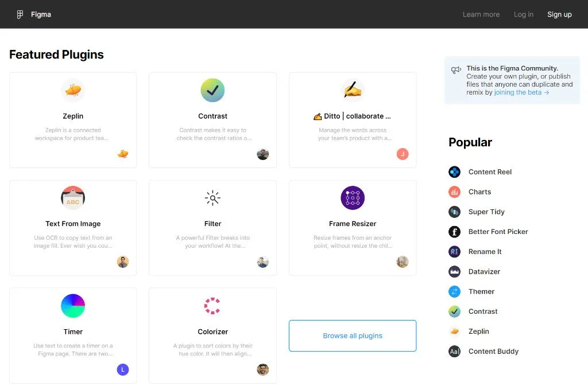Click the Figma logo icon in header
588x390 pixels.
pos(20,14)
